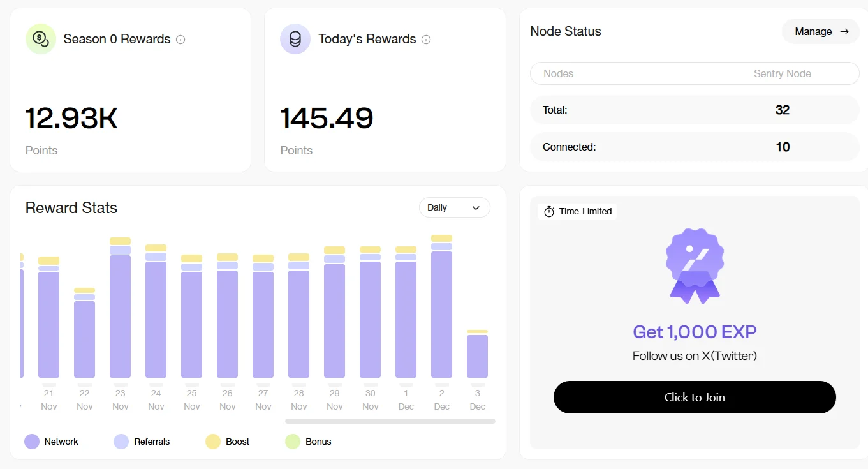Click the Total nodes row

coord(695,110)
